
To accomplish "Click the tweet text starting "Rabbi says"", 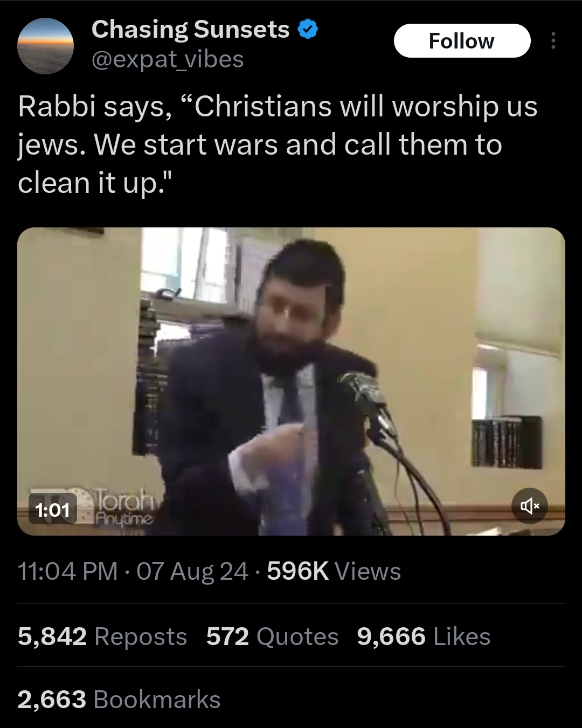I will 278,144.
